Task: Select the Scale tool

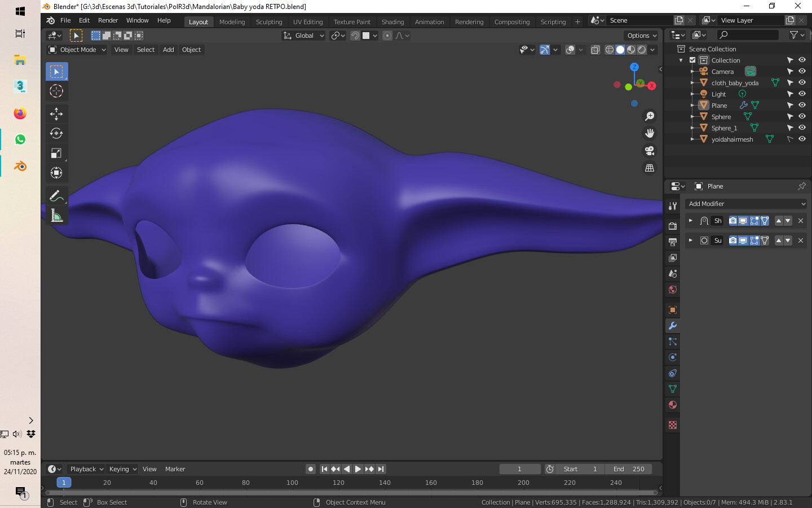Action: (56, 153)
